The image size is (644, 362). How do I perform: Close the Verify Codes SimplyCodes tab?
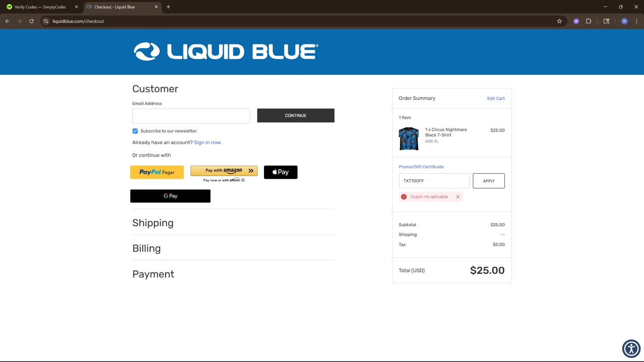(76, 7)
